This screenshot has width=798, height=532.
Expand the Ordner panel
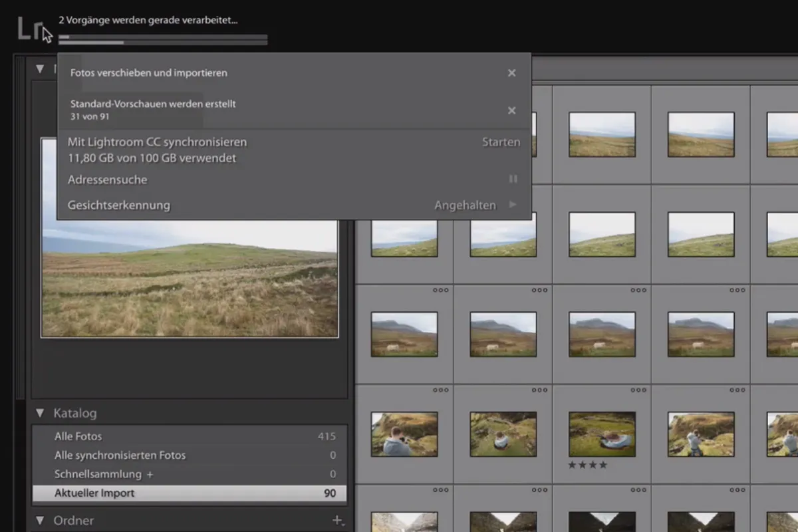pyautogui.click(x=40, y=521)
